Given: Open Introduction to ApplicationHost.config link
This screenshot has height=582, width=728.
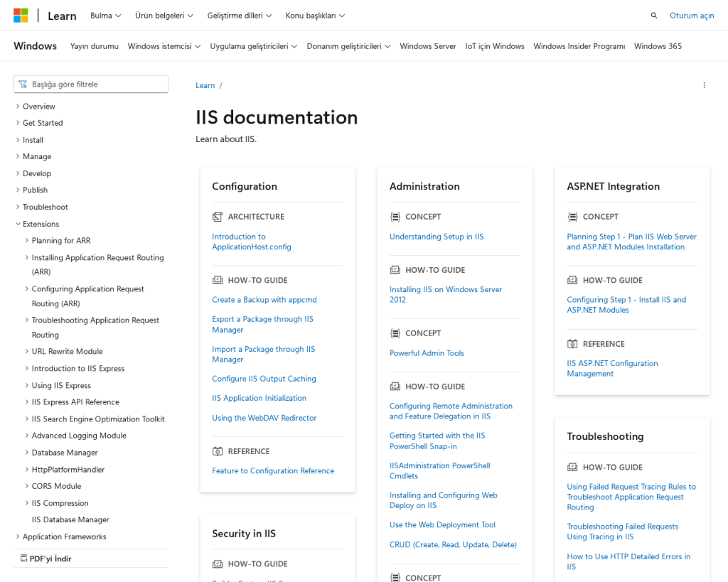Looking at the screenshot, I should (x=252, y=242).
